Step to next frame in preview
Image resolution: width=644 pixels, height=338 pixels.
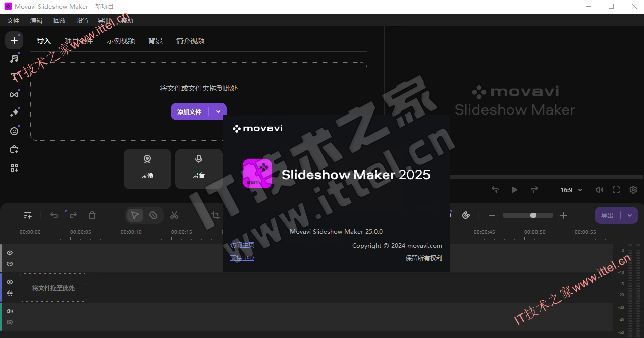click(534, 190)
